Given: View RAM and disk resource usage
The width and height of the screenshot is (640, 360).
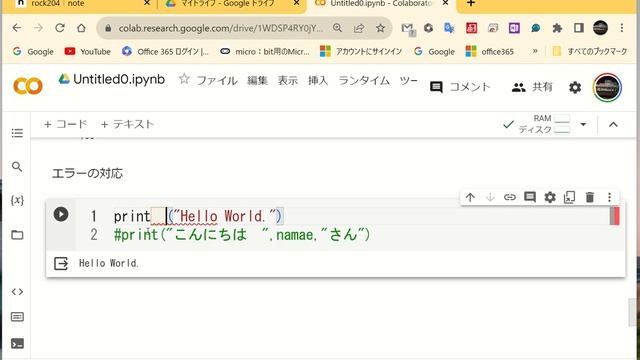Looking at the screenshot, I should coord(544,124).
